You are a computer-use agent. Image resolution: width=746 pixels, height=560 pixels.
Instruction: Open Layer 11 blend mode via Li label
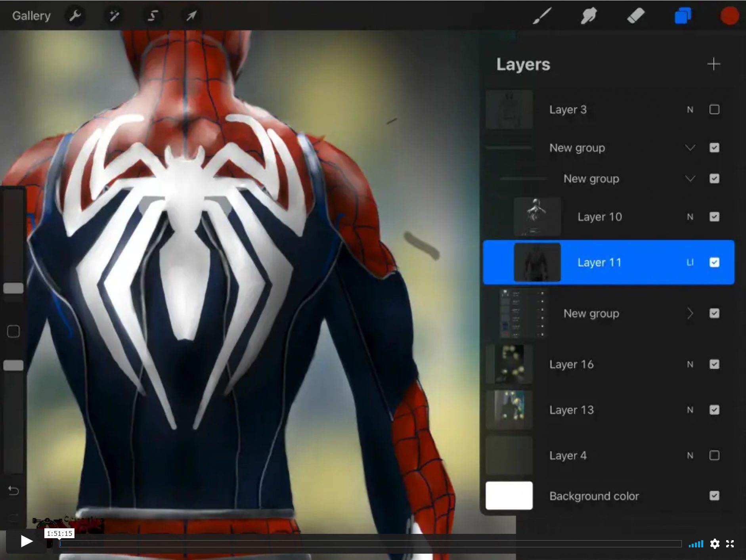point(690,262)
